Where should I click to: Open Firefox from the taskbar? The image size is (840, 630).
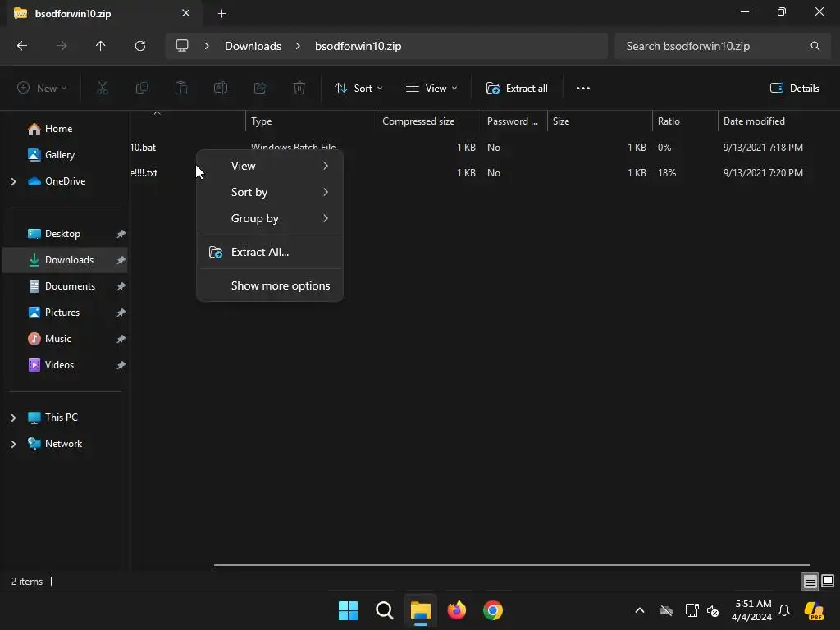(x=456, y=610)
